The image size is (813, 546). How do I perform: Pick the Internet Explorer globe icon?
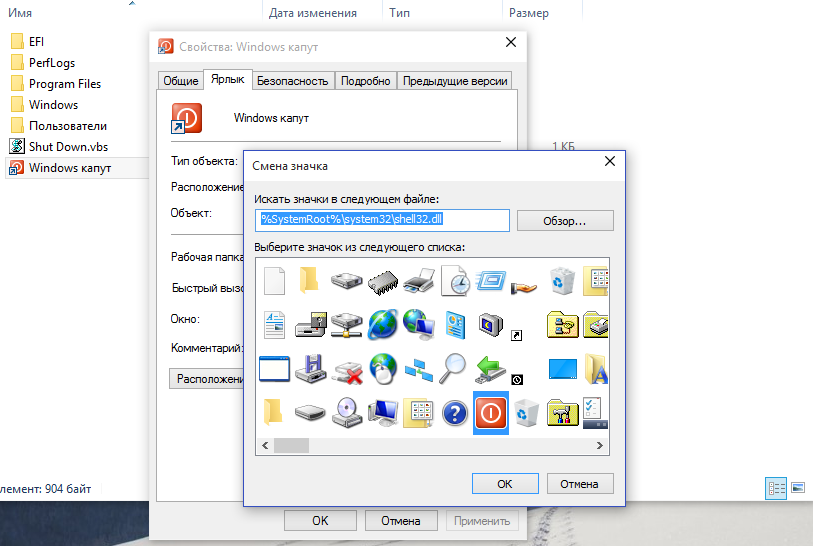[383, 325]
